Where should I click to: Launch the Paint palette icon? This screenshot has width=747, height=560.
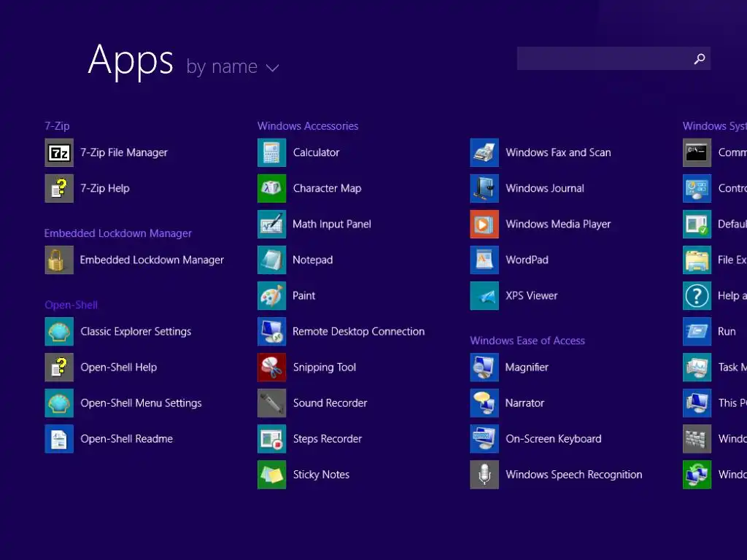pyautogui.click(x=271, y=296)
